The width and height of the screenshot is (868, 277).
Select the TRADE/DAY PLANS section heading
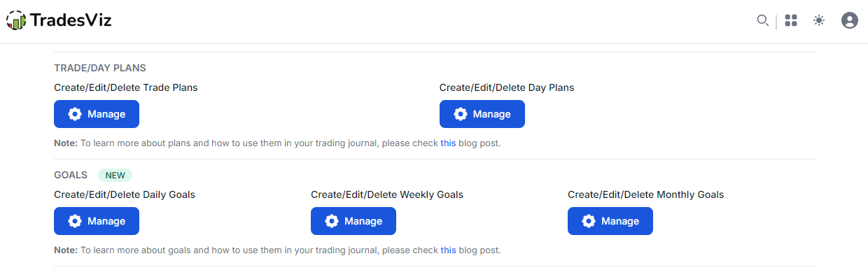pos(100,68)
